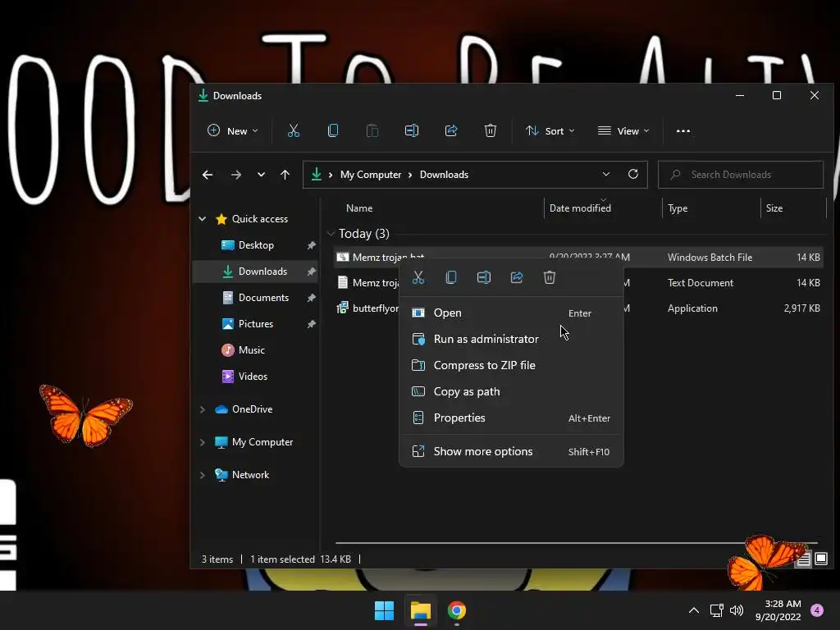This screenshot has height=630, width=840.
Task: Click the Delete trash icon in the Explorer toolbar
Action: tap(491, 130)
